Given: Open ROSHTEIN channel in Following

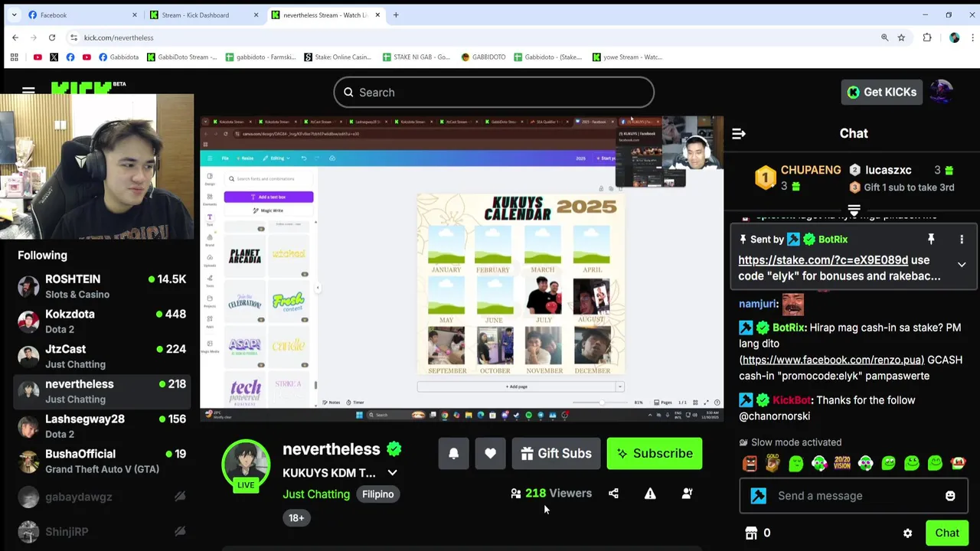Looking at the screenshot, I should point(100,286).
